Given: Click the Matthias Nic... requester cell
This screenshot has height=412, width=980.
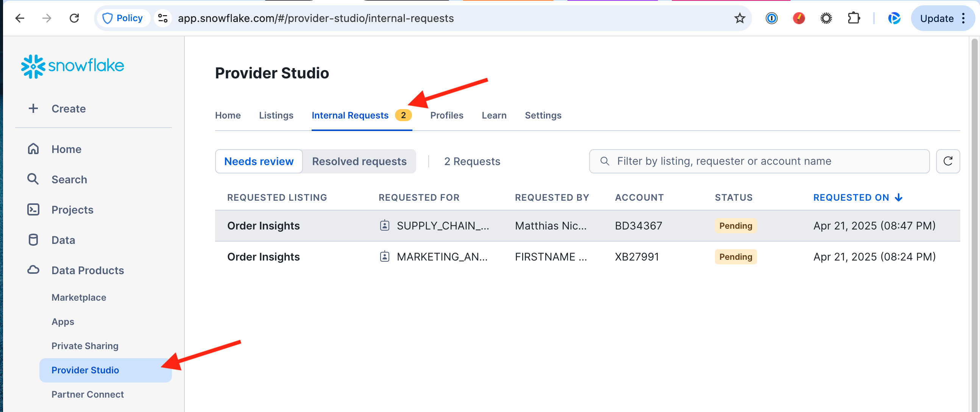Looking at the screenshot, I should pos(551,226).
